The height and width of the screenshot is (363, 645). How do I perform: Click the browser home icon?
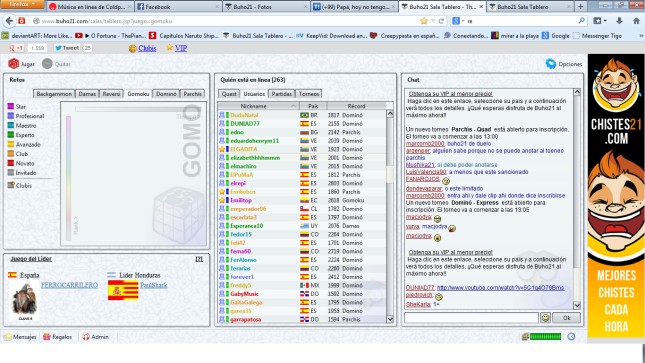pyautogui.click(x=636, y=21)
